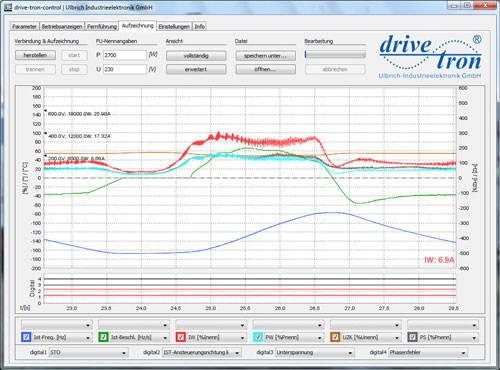Click the start recording button
The width and height of the screenshot is (500, 370).
coord(74,55)
